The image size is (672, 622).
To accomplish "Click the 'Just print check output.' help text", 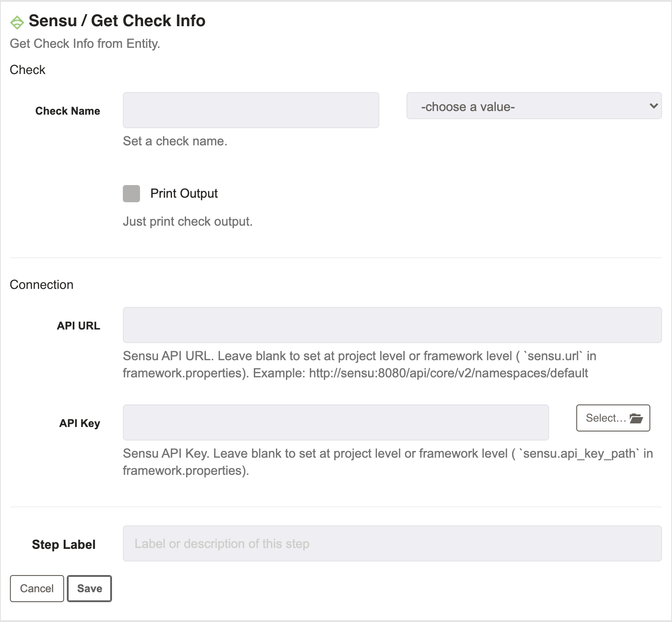I will 188,222.
